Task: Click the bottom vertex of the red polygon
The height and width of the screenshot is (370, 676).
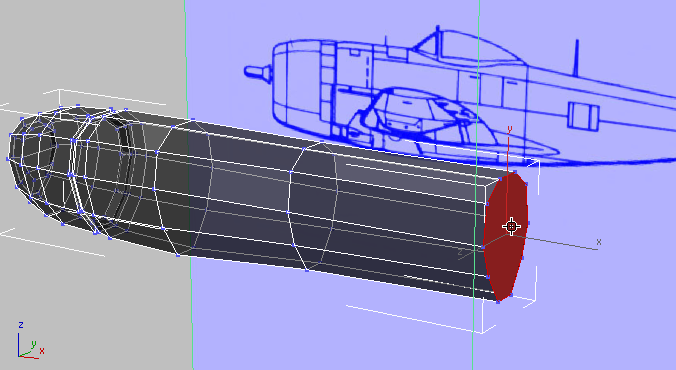Action: 498,301
